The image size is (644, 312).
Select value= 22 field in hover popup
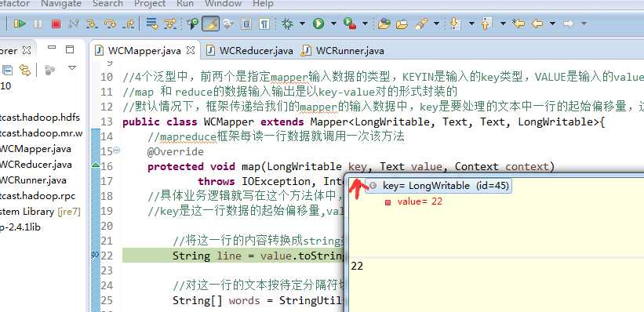414,201
